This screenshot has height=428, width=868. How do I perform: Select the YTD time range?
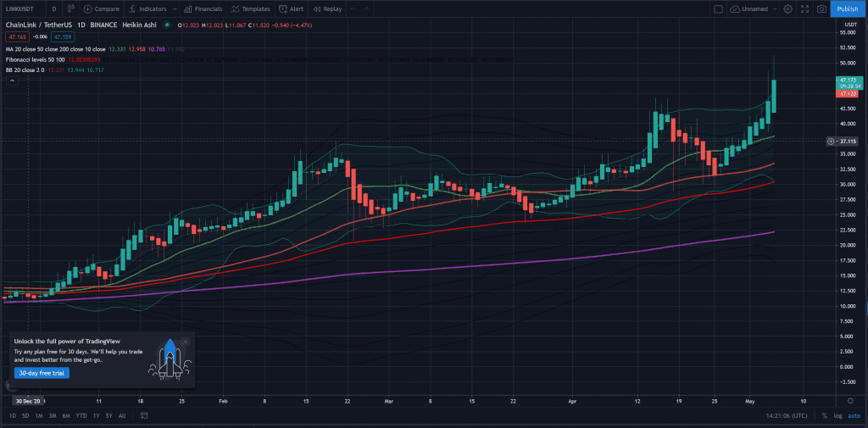pos(81,415)
